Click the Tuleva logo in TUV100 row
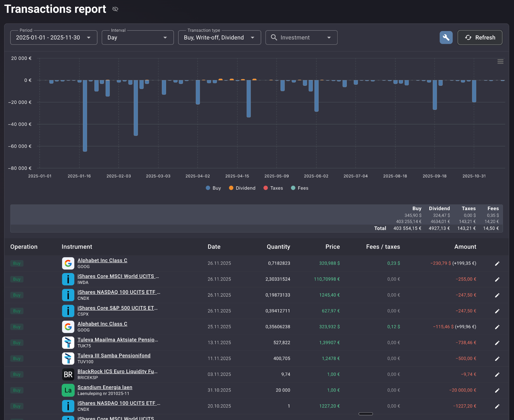The image size is (514, 420). (68, 358)
